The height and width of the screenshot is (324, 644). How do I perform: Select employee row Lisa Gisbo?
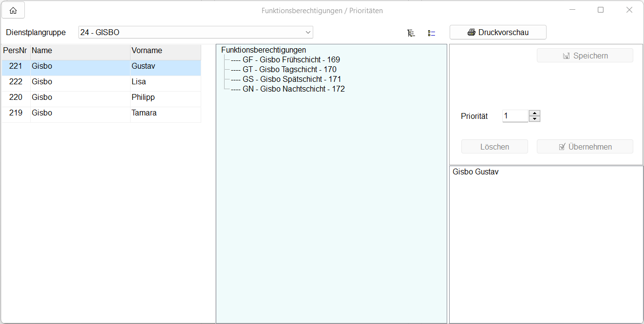click(x=101, y=82)
